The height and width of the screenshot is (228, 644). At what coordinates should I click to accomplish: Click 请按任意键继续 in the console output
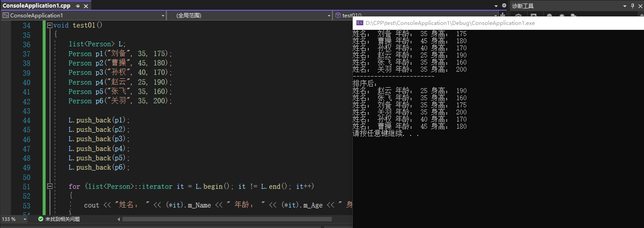[386, 134]
